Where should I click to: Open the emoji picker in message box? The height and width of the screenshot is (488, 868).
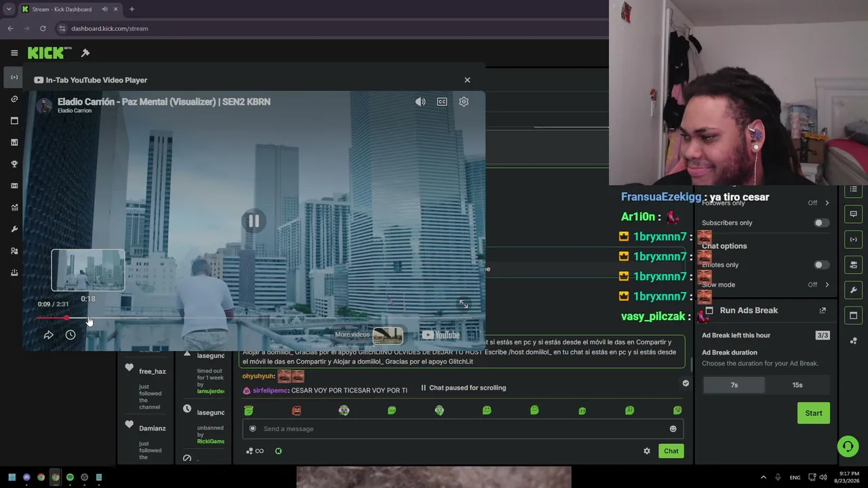tap(673, 428)
